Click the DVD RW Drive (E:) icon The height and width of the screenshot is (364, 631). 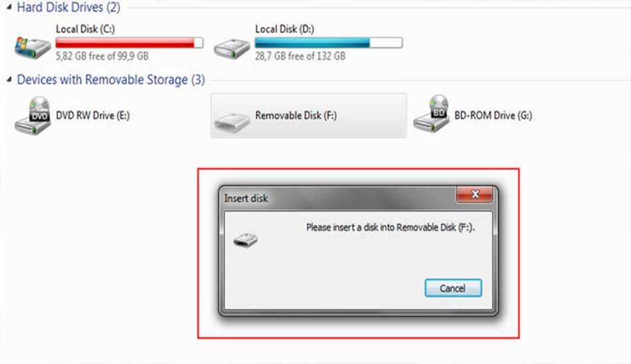tap(33, 116)
